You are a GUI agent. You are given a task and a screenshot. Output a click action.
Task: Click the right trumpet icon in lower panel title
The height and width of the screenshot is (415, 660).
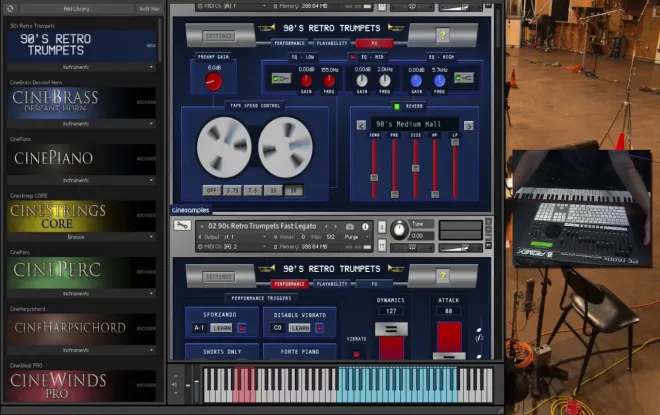pyautogui.click(x=396, y=269)
